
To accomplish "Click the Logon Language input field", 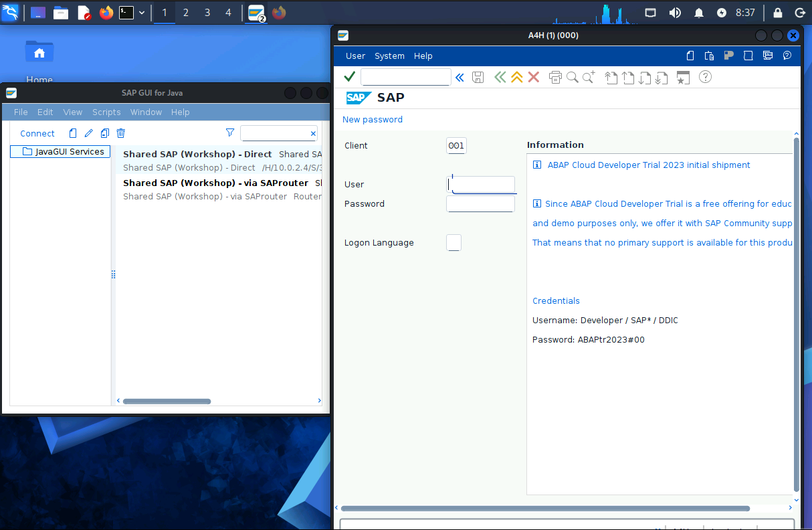I will click(x=453, y=243).
